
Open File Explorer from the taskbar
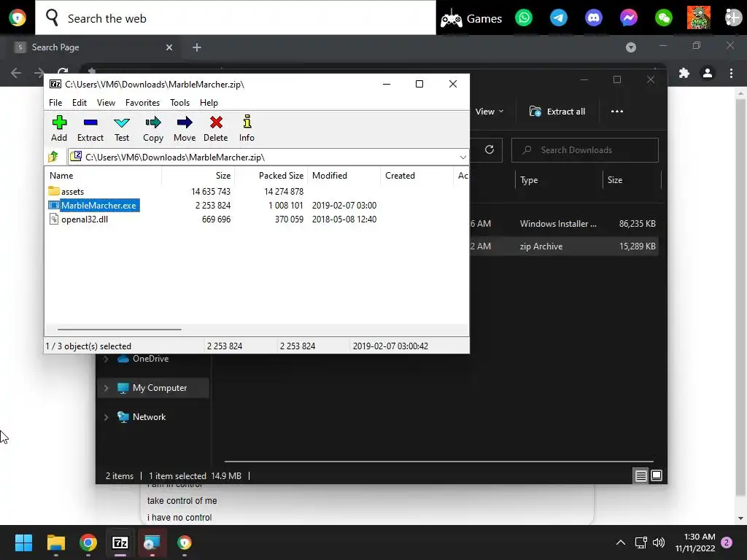click(55, 542)
